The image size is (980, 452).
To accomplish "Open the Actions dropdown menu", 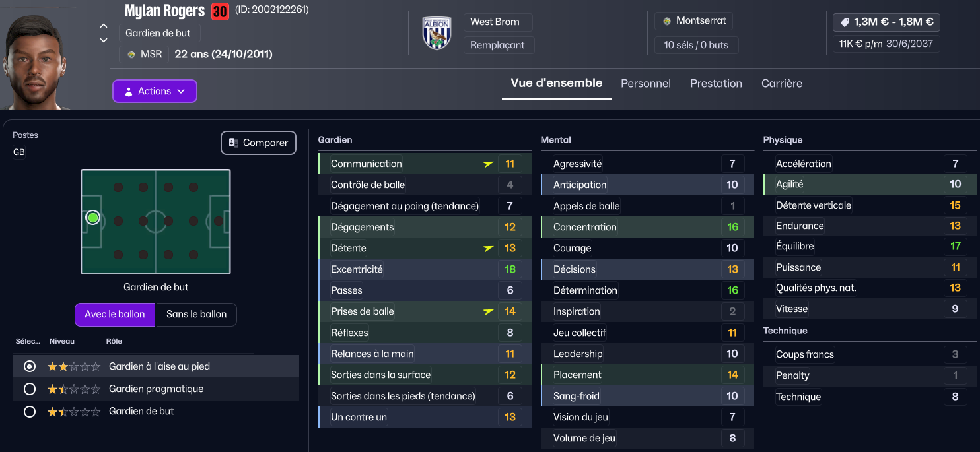I will point(155,91).
